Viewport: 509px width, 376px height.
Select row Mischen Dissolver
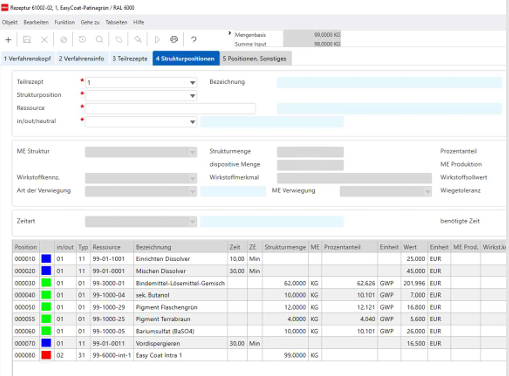coord(259,271)
